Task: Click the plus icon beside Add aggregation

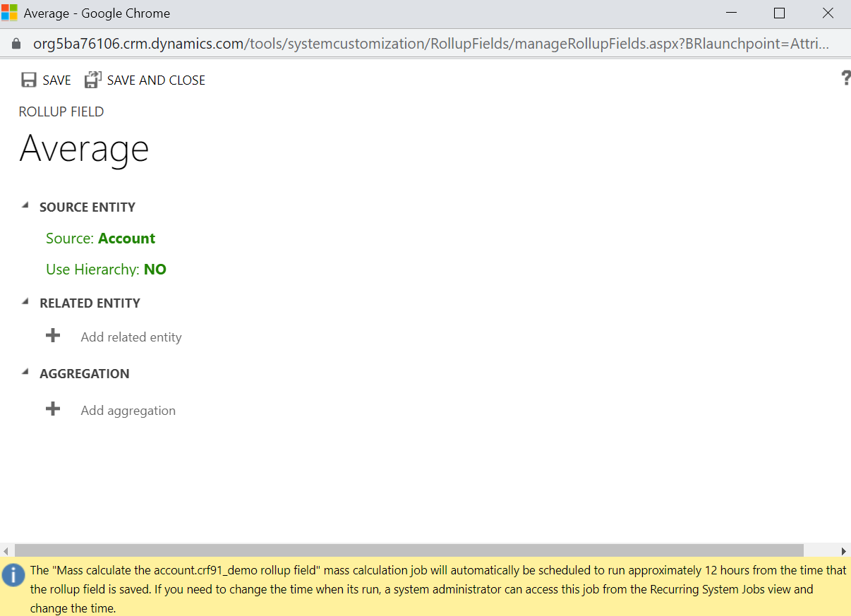Action: click(53, 409)
